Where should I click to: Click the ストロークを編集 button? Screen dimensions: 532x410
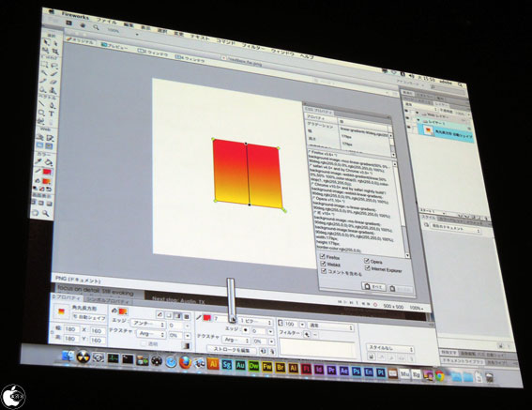[232, 350]
